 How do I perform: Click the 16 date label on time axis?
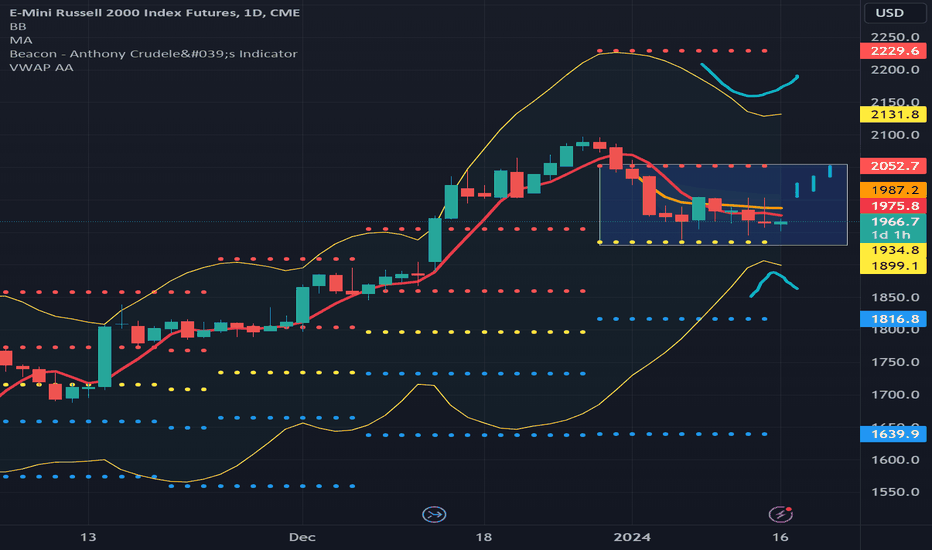[x=780, y=537]
